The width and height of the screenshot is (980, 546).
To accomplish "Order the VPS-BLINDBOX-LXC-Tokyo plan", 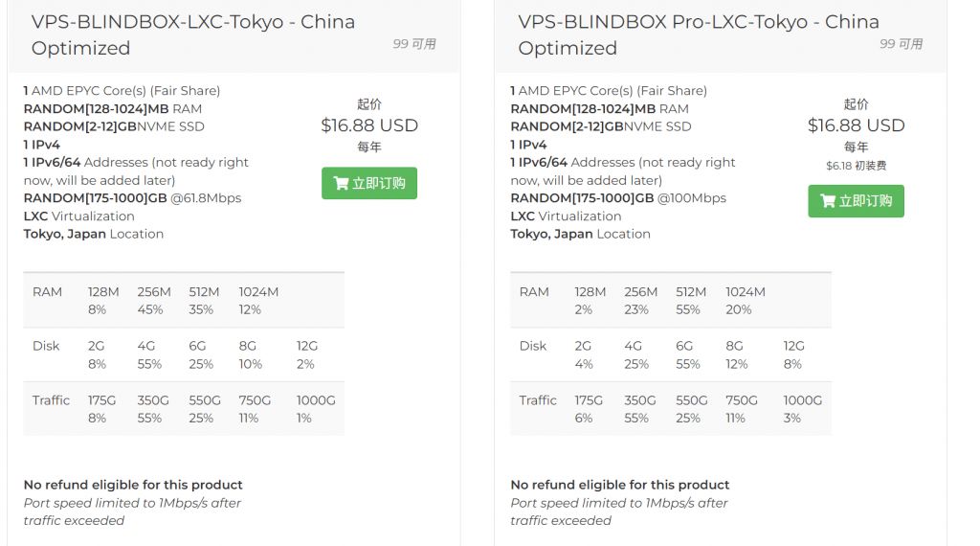I will coord(369,183).
